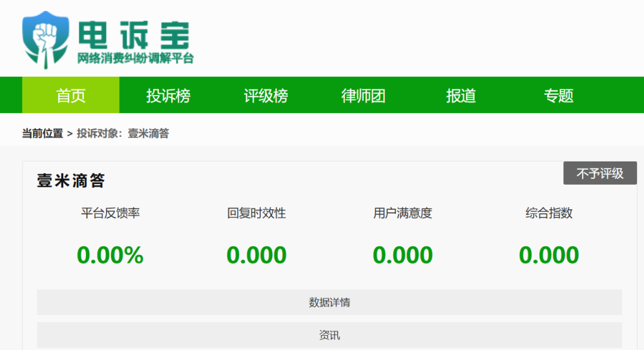
Task: Go to 投诉榜 in the navigation bar
Action: pyautogui.click(x=169, y=96)
